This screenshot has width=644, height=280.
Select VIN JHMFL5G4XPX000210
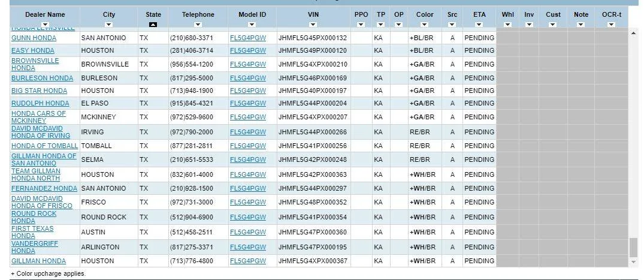tap(313, 64)
